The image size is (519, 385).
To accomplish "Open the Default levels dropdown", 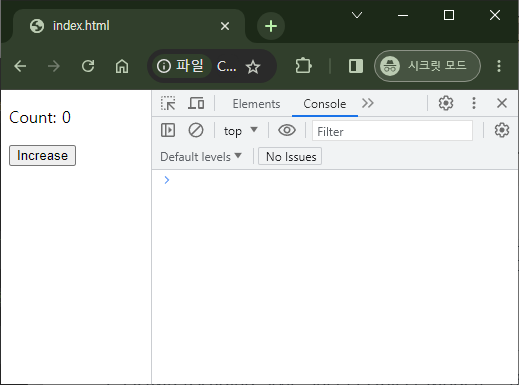I will [201, 157].
